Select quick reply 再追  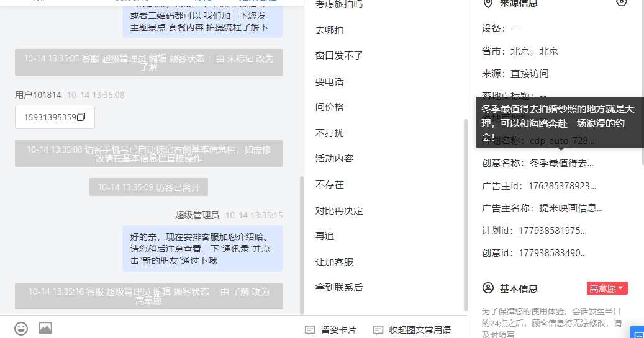pyautogui.click(x=325, y=236)
